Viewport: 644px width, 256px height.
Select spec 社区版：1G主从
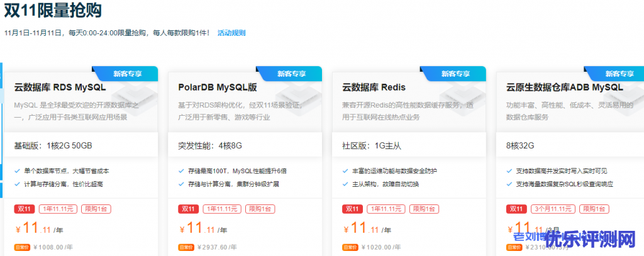pyautogui.click(x=371, y=145)
